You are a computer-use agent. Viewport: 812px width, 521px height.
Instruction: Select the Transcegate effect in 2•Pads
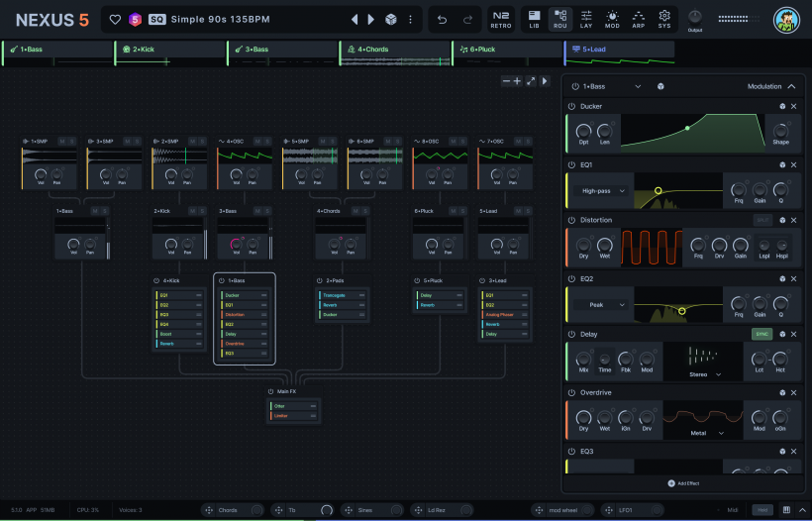point(343,295)
